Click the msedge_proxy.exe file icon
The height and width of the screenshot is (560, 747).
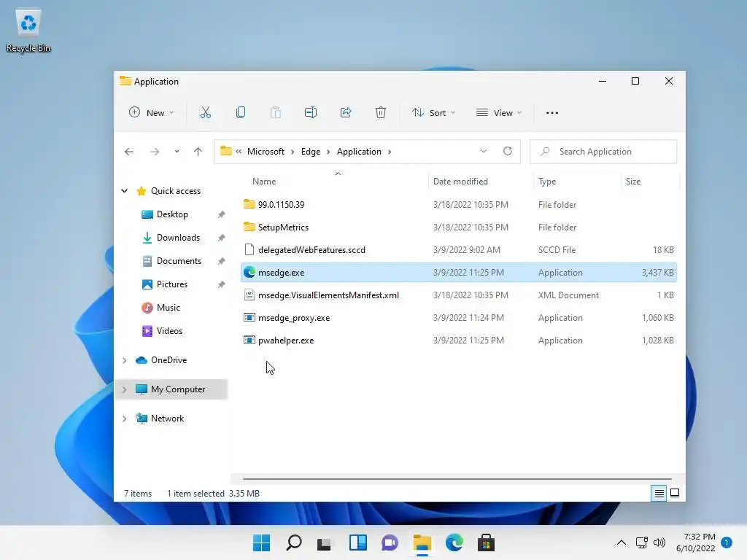click(x=249, y=318)
